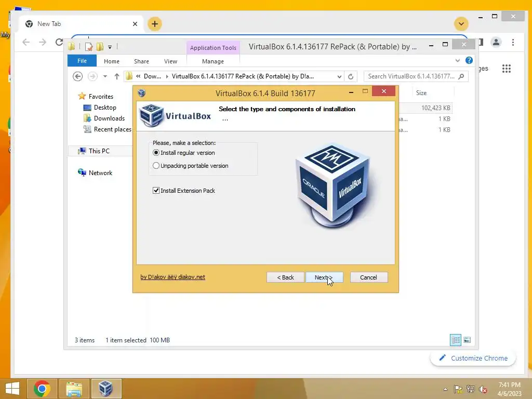Image resolution: width=532 pixels, height=399 pixels.
Task: Click New folder icon in quick access toolbar
Action: (100, 46)
